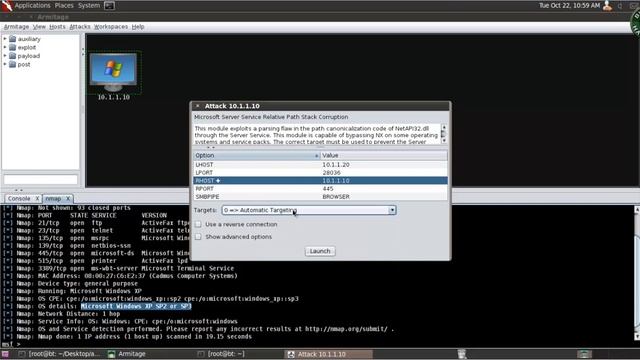Click the Targets dropdown arrow button

coord(392,210)
